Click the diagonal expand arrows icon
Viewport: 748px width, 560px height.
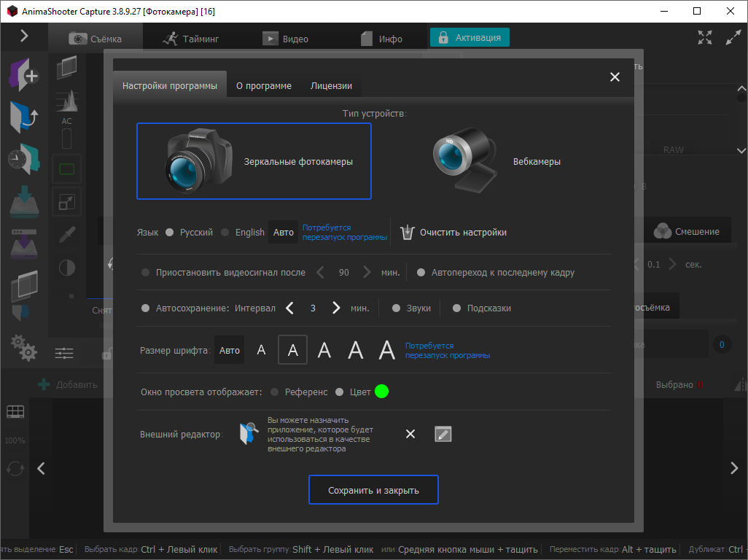coord(733,37)
